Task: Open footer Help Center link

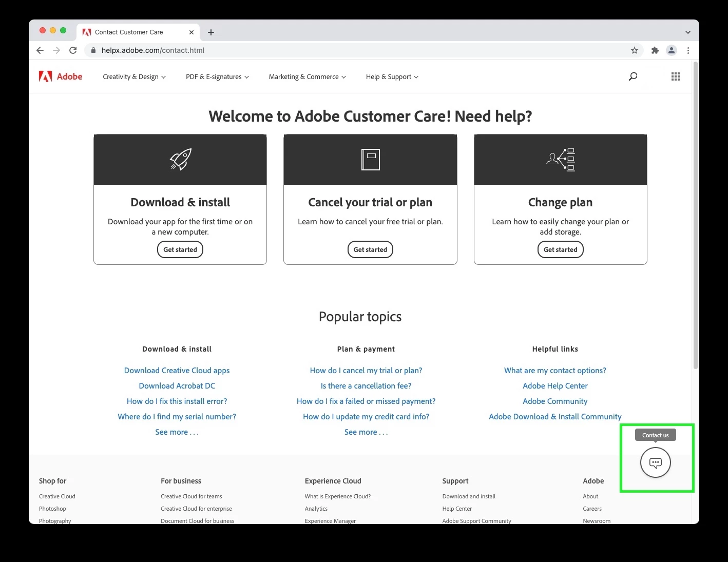Action: tap(457, 509)
